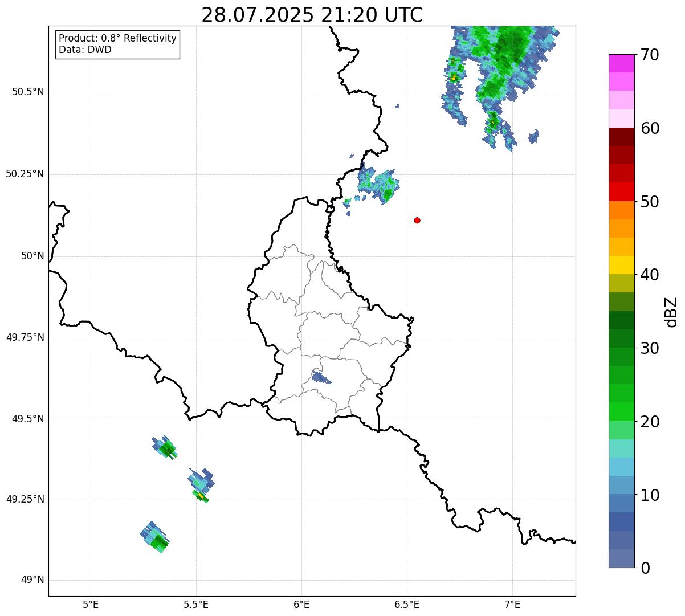Click the yellow colorbar segment at 40
The height and width of the screenshot is (616, 685).
point(621,265)
